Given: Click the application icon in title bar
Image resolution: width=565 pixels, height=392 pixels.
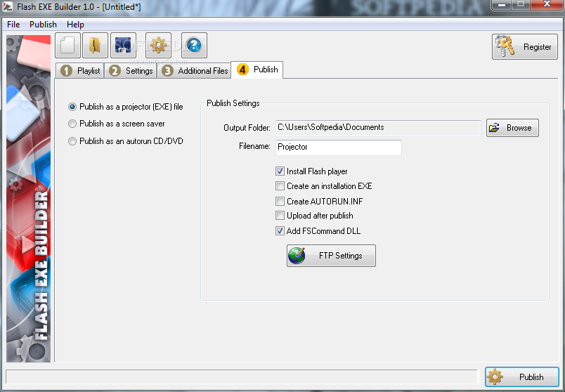Looking at the screenshot, I should pyautogui.click(x=8, y=6).
